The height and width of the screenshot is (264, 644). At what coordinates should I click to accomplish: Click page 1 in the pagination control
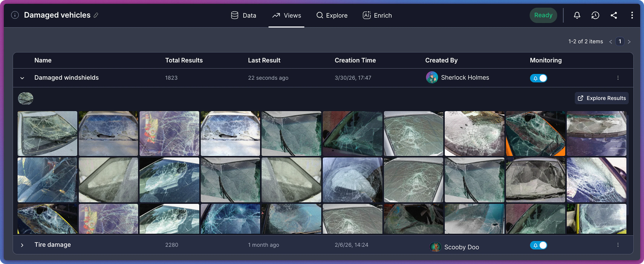click(620, 41)
